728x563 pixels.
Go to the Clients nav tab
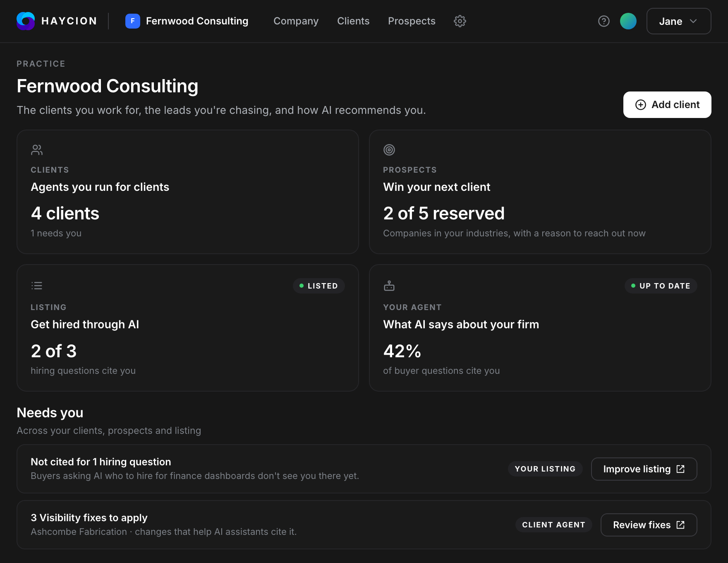pyautogui.click(x=353, y=21)
